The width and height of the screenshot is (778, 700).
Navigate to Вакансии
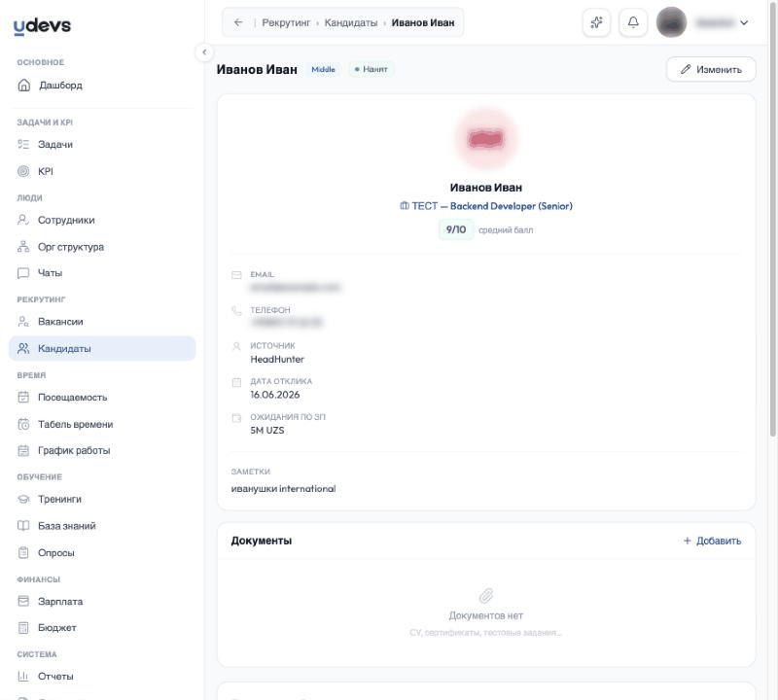tap(102, 322)
